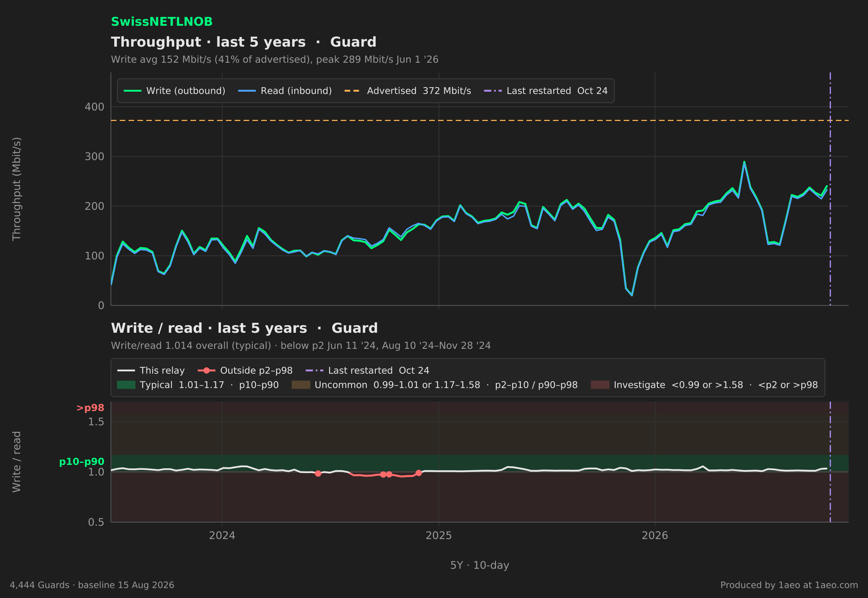The height and width of the screenshot is (598, 868).
Task: Click the Uncommon 0.99–1.01 or 1.17–1.58 text
Action: click(446, 385)
